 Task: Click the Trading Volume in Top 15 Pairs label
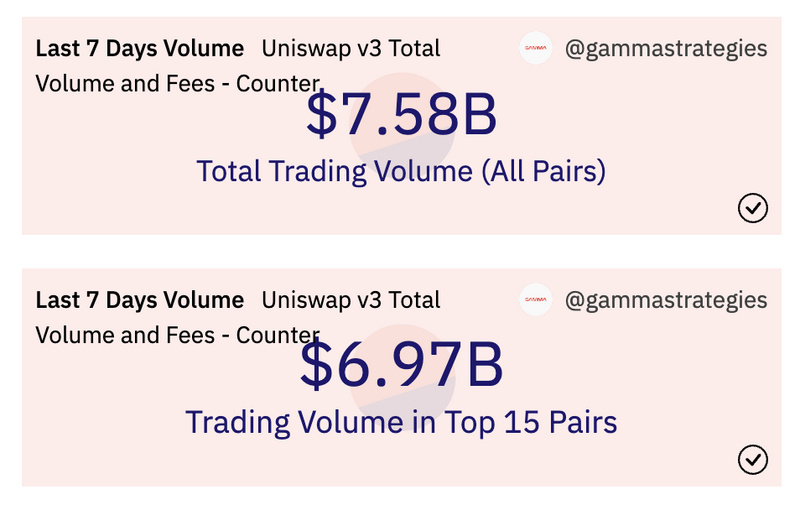(x=401, y=422)
